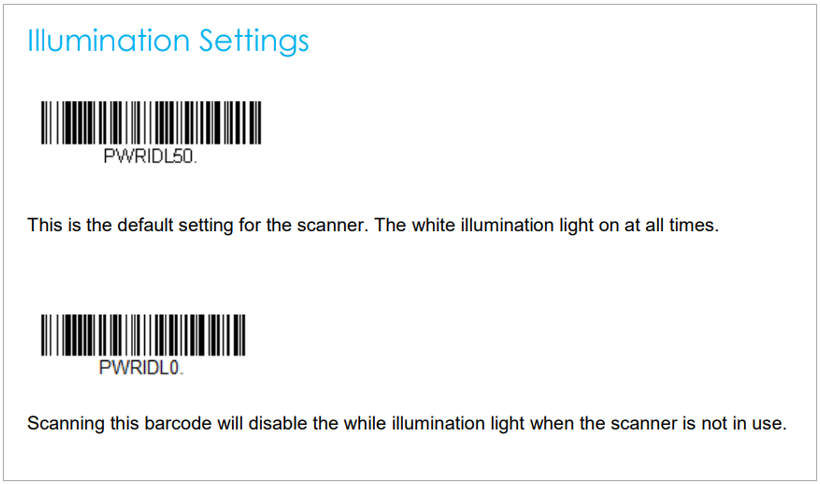Click the PWRIDL50. caption under the barcode
The height and width of the screenshot is (484, 820).
[150, 157]
